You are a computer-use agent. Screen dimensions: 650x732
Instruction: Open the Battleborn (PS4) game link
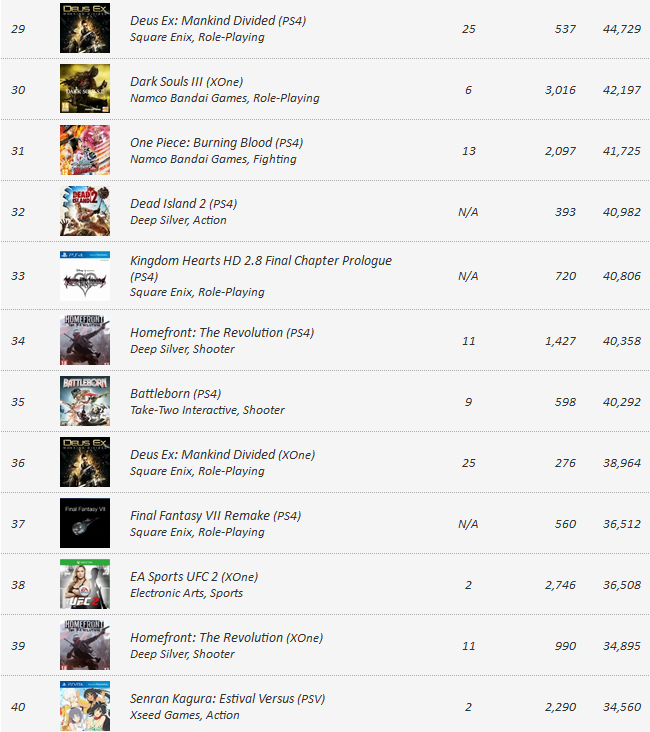(x=175, y=394)
